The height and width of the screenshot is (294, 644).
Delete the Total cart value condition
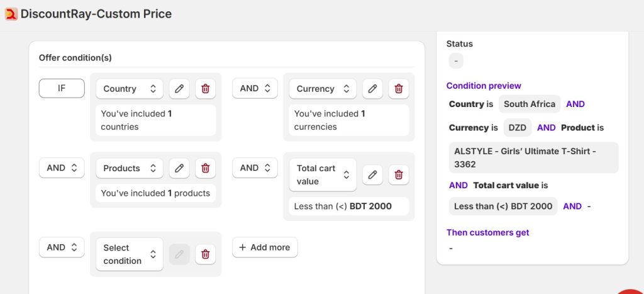pyautogui.click(x=398, y=175)
